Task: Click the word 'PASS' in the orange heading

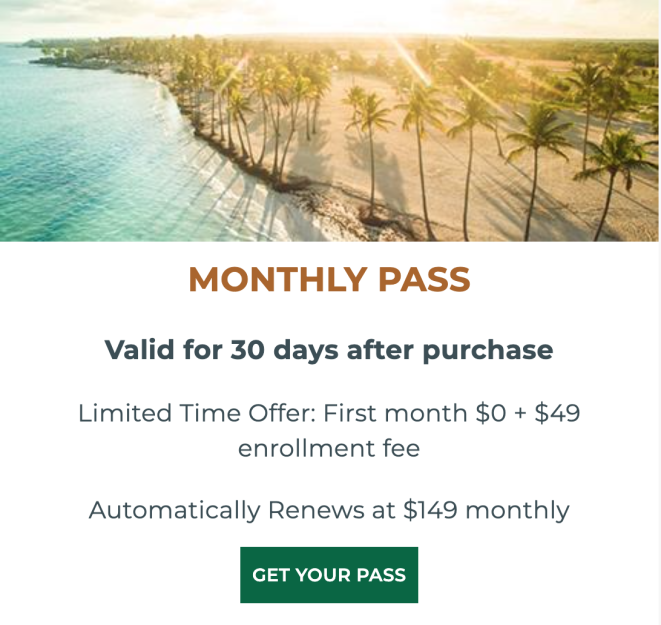Action: tap(424, 279)
